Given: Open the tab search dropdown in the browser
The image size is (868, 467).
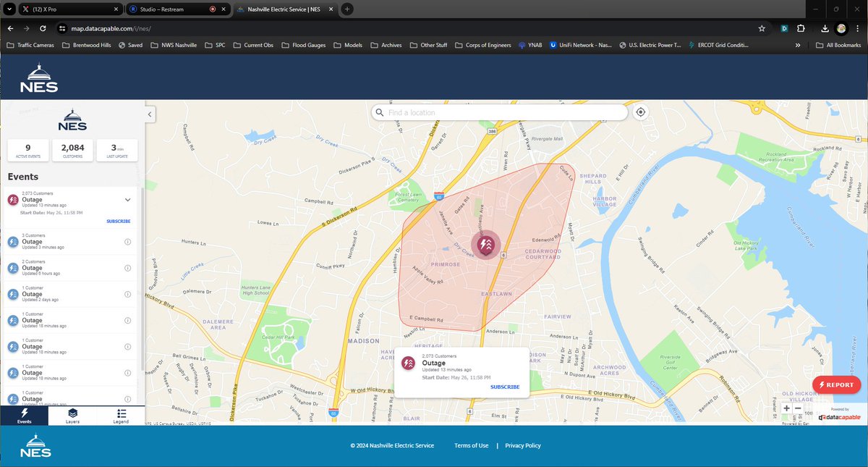Looking at the screenshot, I should tap(9, 9).
